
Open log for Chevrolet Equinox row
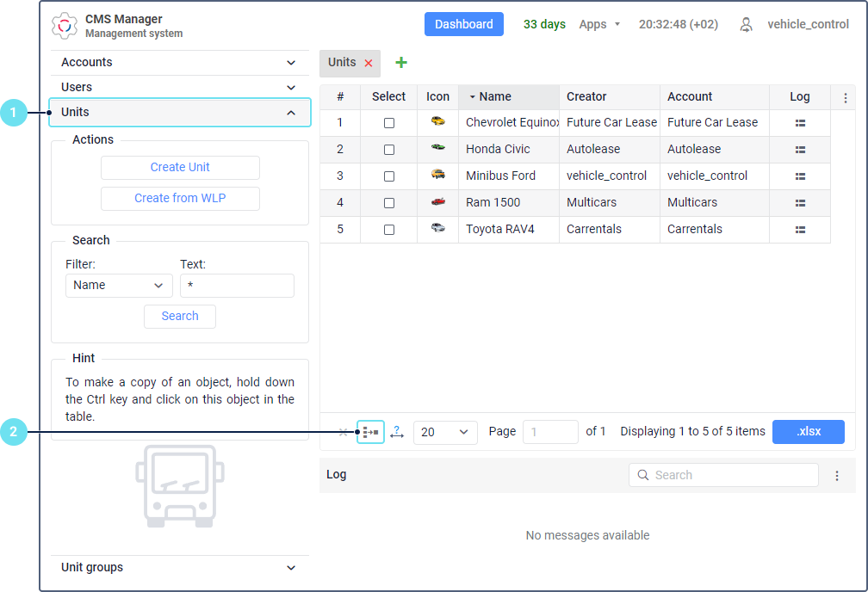coord(800,123)
